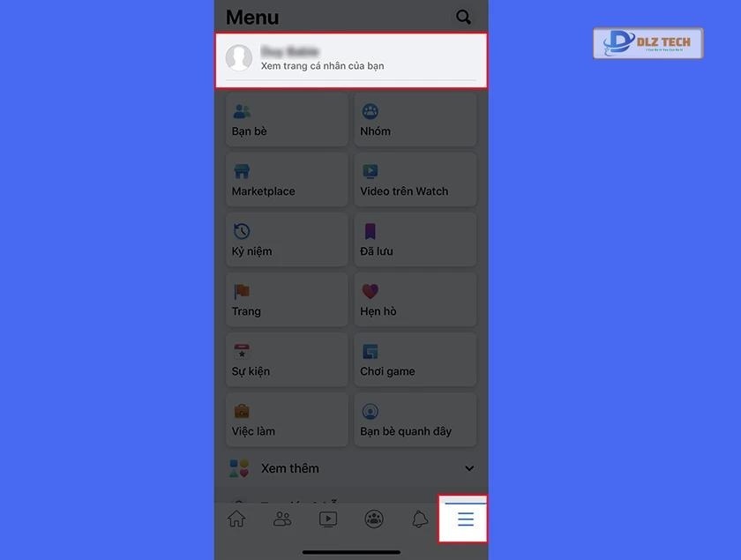Screen dimensions: 741x560
Task: Tap the hamburger Menu tab
Action: point(465,519)
